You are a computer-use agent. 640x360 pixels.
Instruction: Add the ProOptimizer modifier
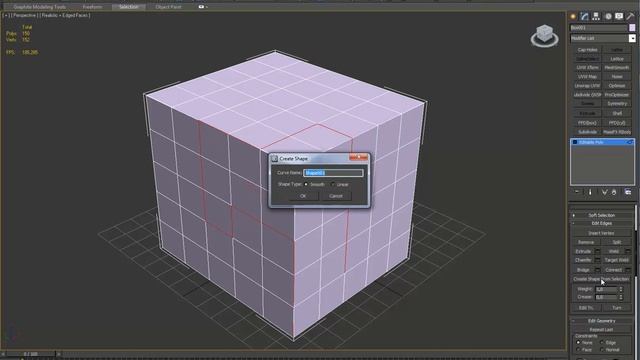(617, 95)
